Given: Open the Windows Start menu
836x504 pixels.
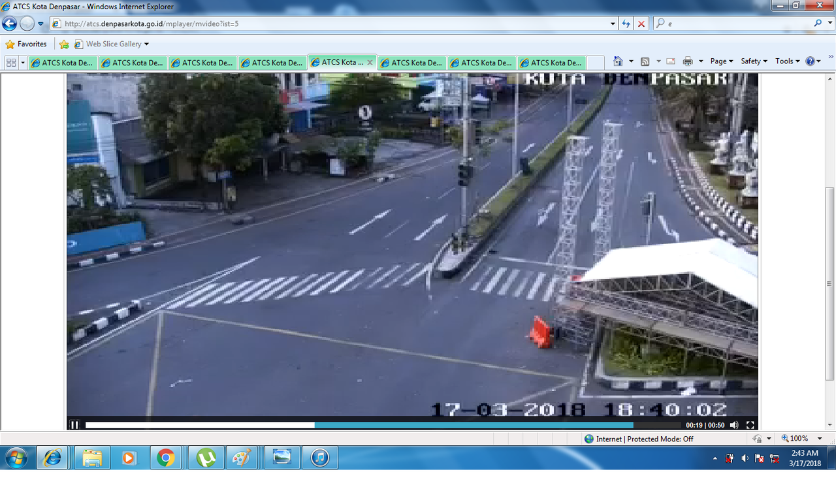Looking at the screenshot, I should click(16, 458).
